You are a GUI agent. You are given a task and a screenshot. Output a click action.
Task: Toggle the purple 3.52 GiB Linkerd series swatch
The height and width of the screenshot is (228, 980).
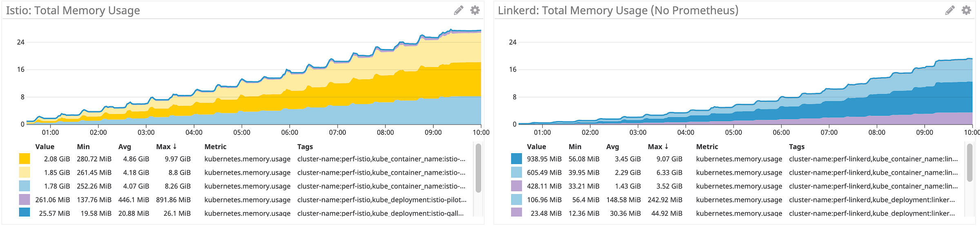[517, 186]
